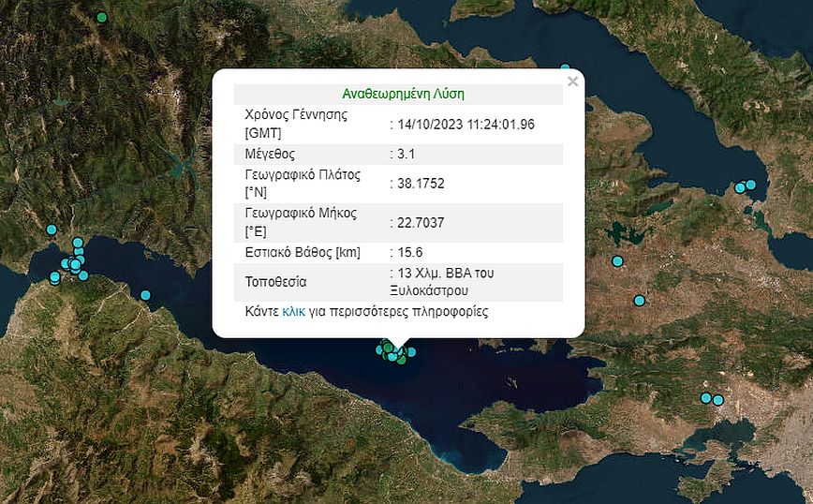Click the green earthquake marker at top-left corner
The height and width of the screenshot is (504, 813).
pos(101,17)
